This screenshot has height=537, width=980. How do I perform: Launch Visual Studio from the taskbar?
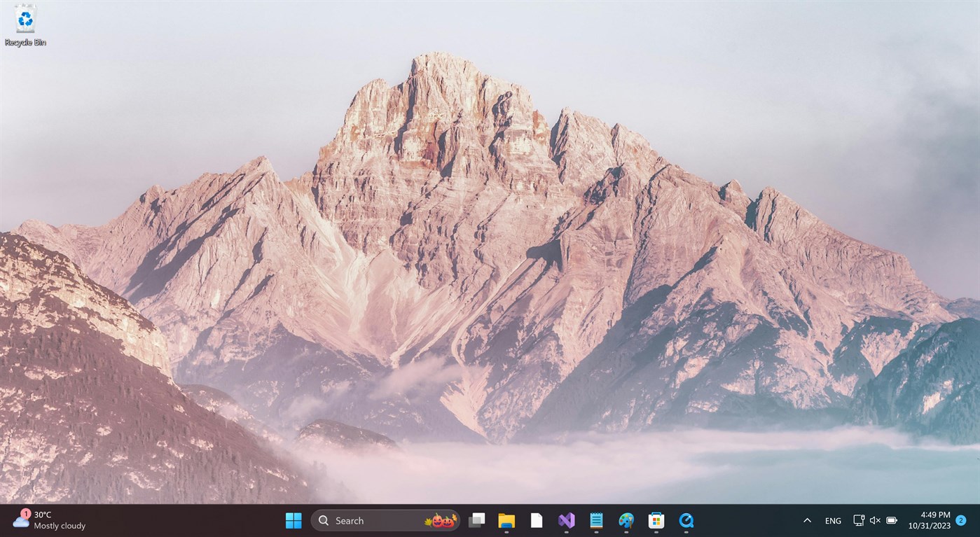566,520
